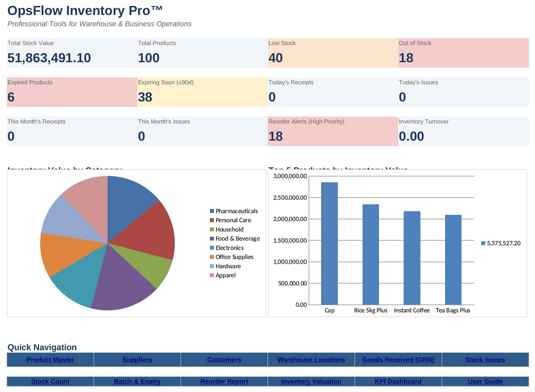The height and width of the screenshot is (392, 535).
Task: Select the Cap bar in chart
Action: coord(330,243)
